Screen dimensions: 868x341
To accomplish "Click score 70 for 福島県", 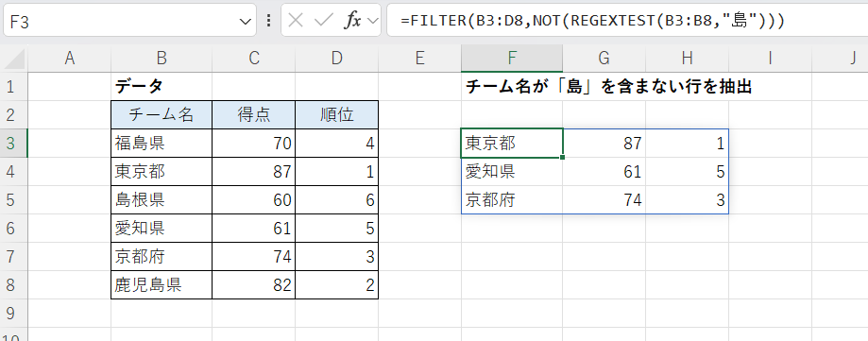I will tap(253, 143).
